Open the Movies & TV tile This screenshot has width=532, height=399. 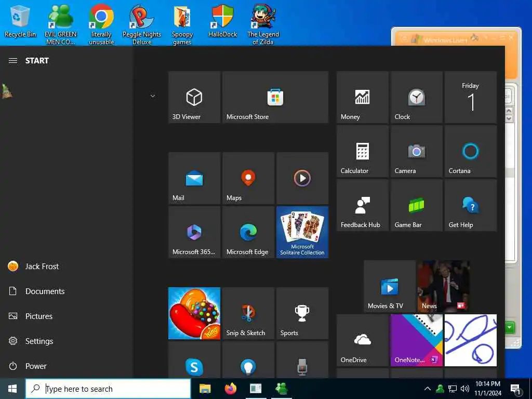[390, 286]
